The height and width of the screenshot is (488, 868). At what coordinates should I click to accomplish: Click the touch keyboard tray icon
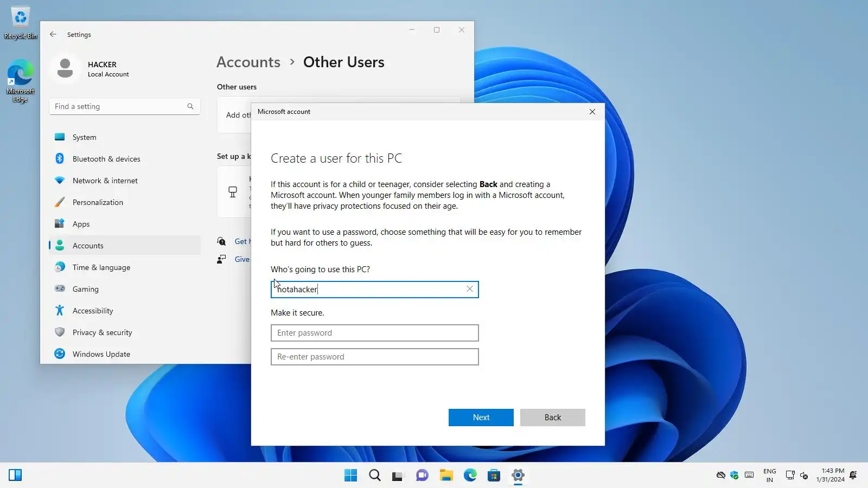749,476
